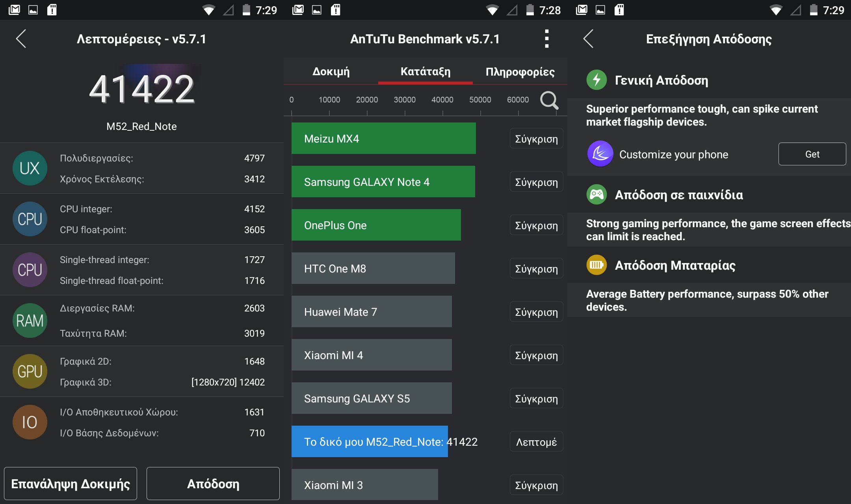Tap Σύγκριση for Meizu MX4

tap(536, 139)
